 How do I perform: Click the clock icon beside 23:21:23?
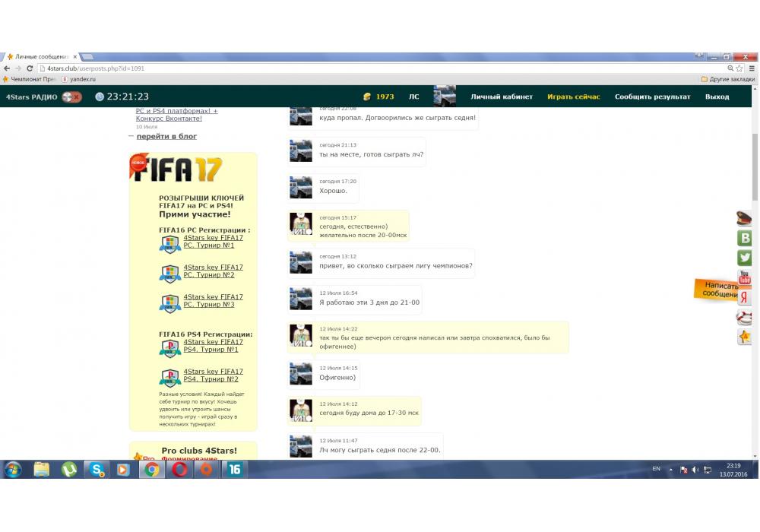pos(100,97)
